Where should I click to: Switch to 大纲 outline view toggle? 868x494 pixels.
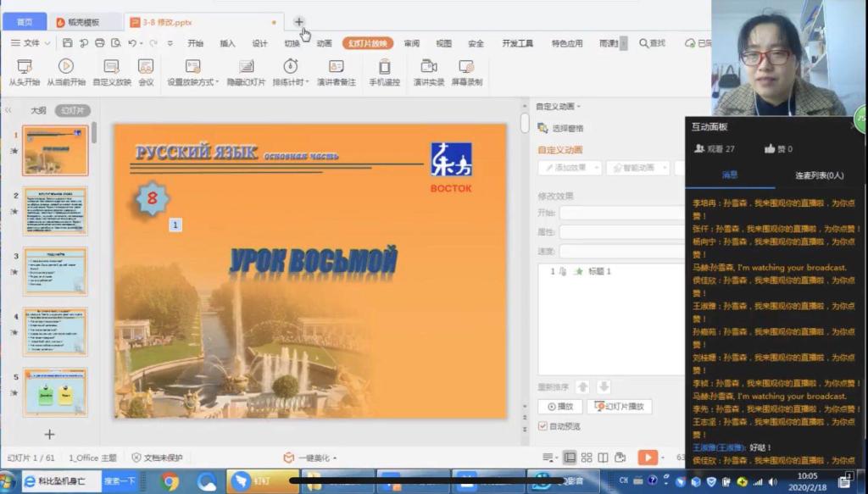(x=38, y=110)
